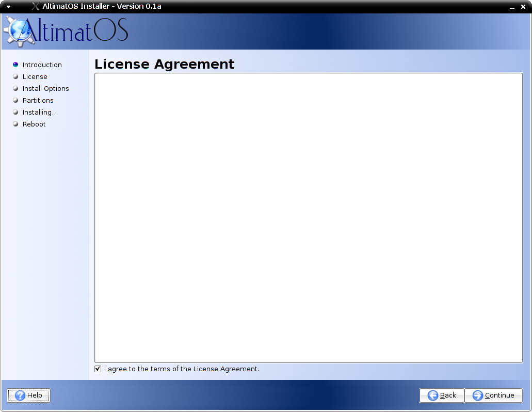Screen dimensions: 532x412
Task: Uncheck the license agreement checkbox
Action: [x=98, y=369]
